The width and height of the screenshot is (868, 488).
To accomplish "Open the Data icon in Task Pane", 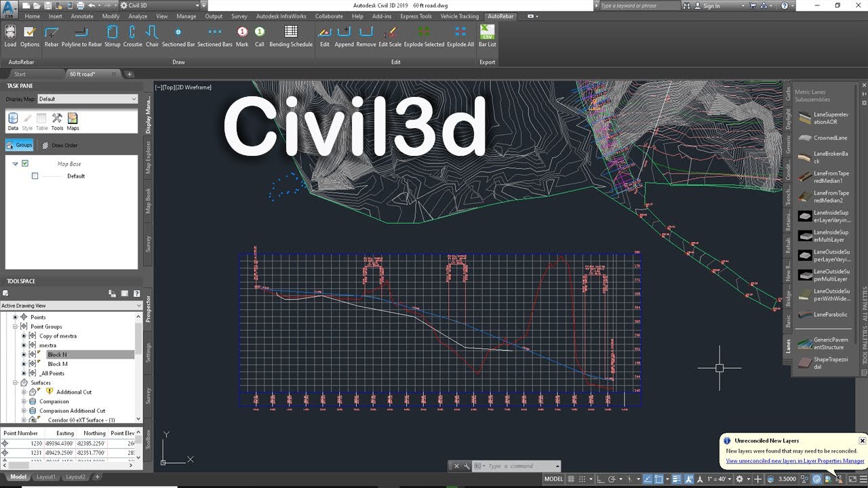I will [13, 122].
